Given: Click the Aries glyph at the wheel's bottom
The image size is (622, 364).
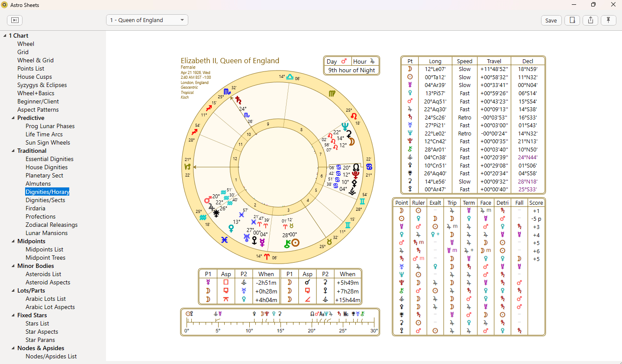Looking at the screenshot, I should (x=267, y=256).
